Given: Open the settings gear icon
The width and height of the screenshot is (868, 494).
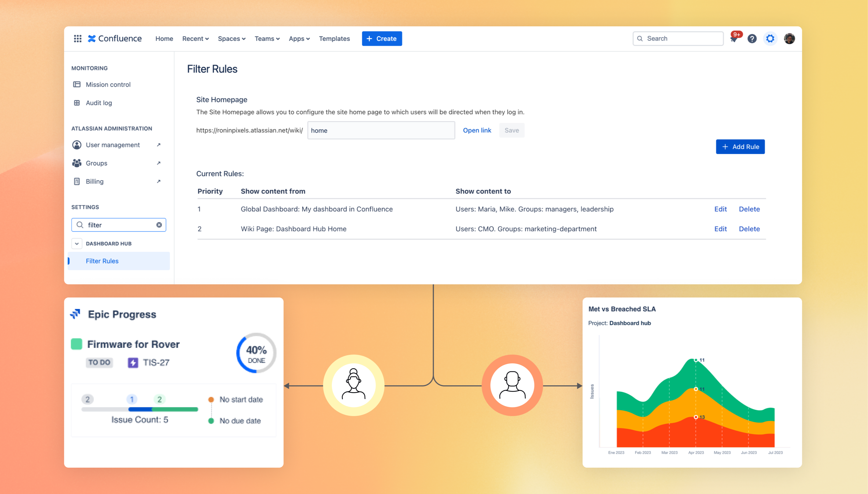Looking at the screenshot, I should tap(770, 39).
